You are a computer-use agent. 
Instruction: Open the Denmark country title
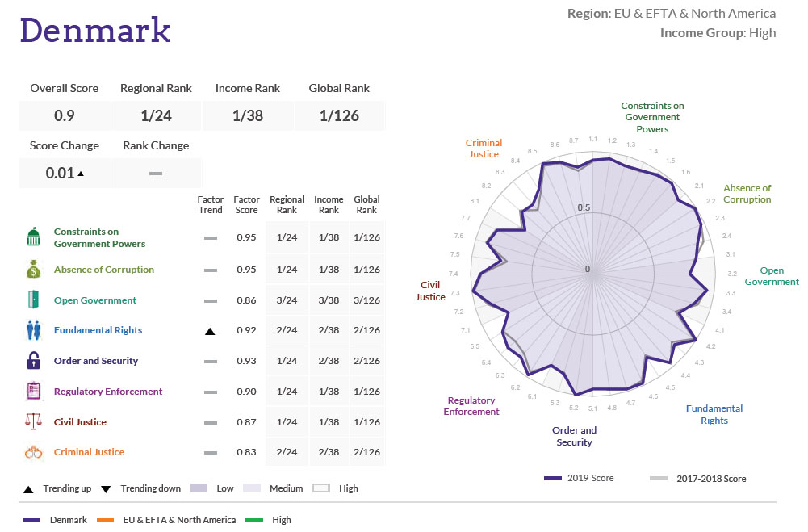95,31
